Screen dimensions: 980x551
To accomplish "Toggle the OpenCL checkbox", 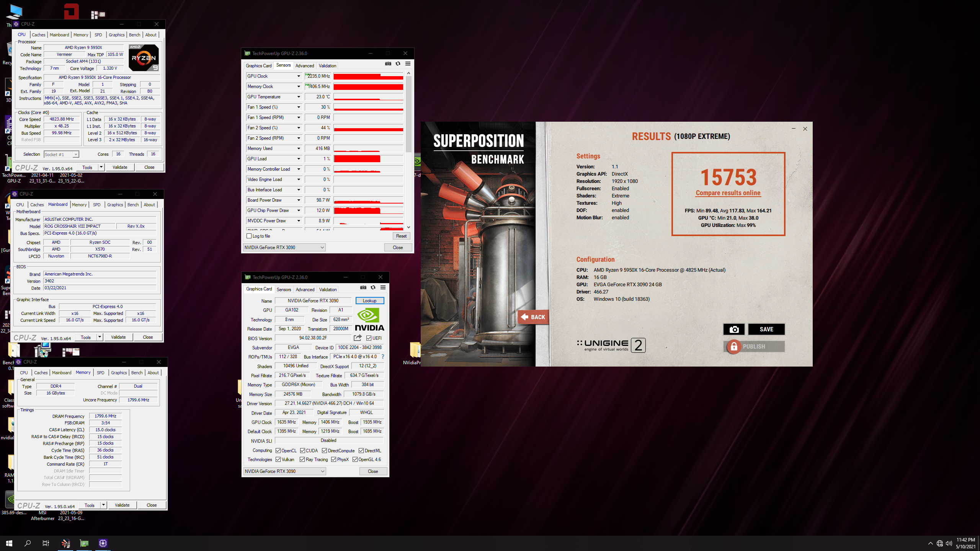I will pyautogui.click(x=278, y=451).
